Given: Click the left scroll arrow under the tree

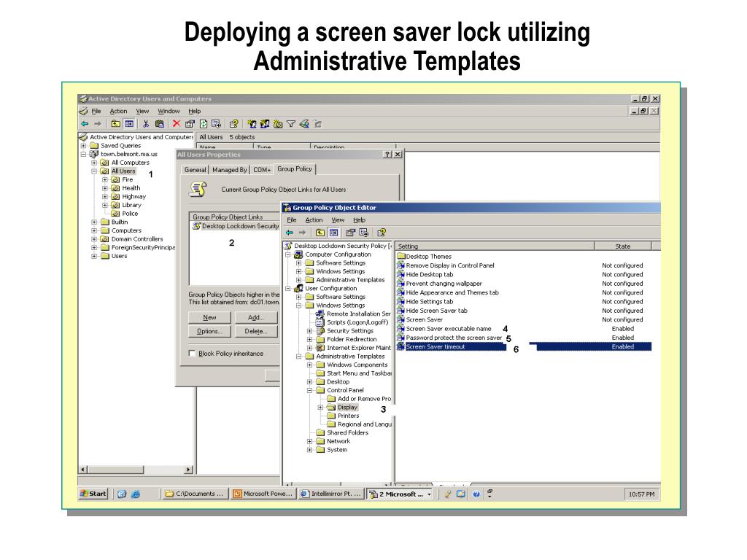Looking at the screenshot, I should coord(83,470).
